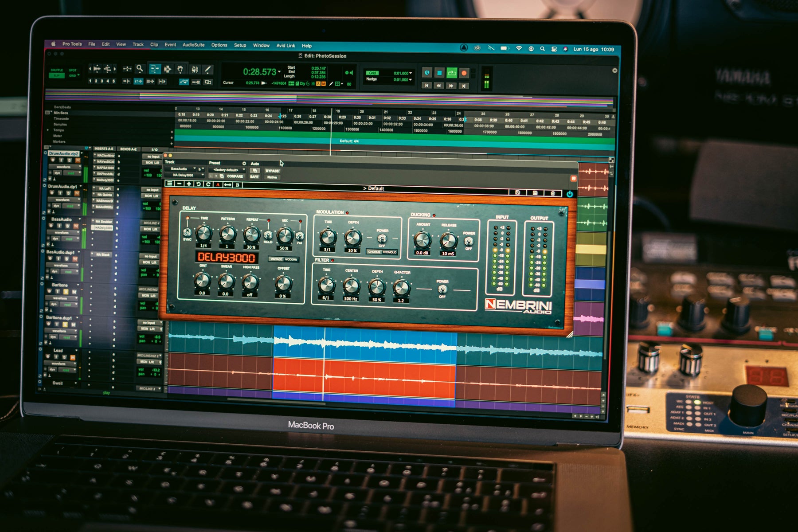Open the AudioSuite menu
The height and width of the screenshot is (532, 798).
pyautogui.click(x=193, y=45)
